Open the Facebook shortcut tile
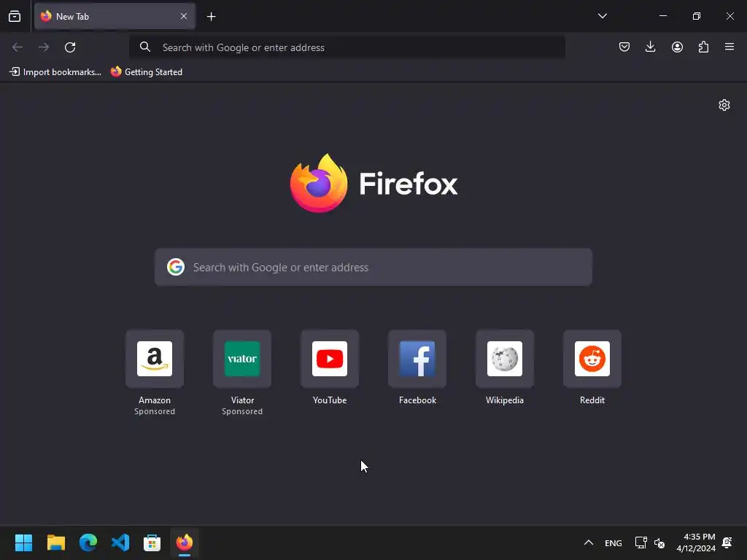 417,367
